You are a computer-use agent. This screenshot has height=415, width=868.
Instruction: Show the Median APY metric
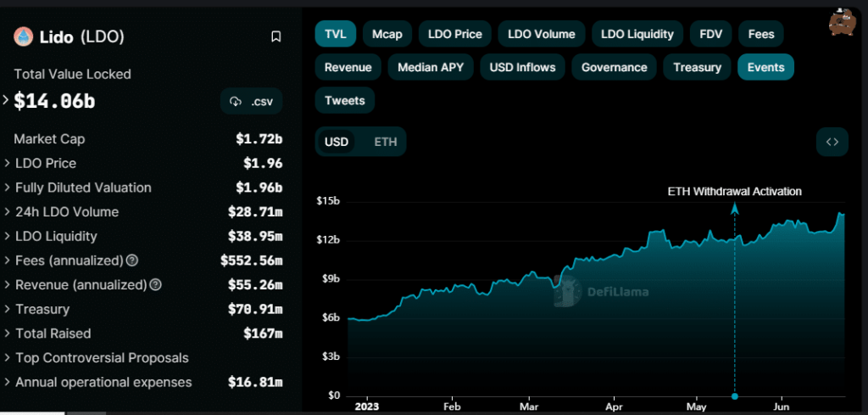[x=431, y=67]
